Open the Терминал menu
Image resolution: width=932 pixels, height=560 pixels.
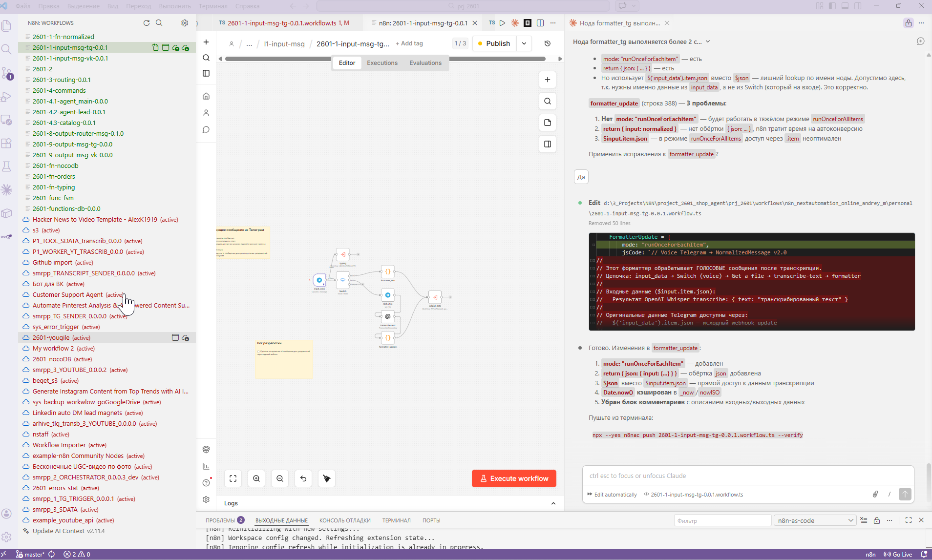coord(213,6)
